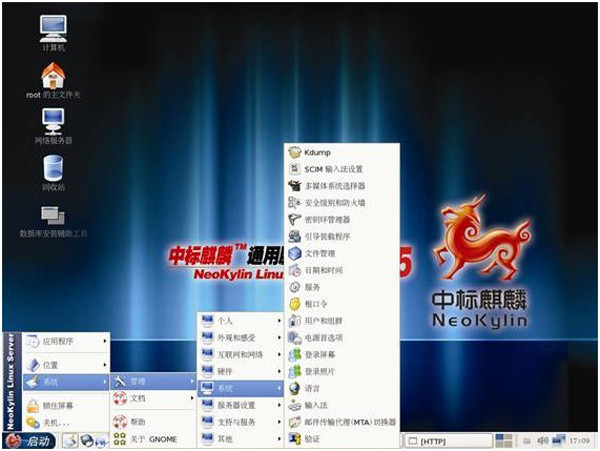
Task: Expand the 服务器设置 submenu arrow
Action: tap(279, 405)
